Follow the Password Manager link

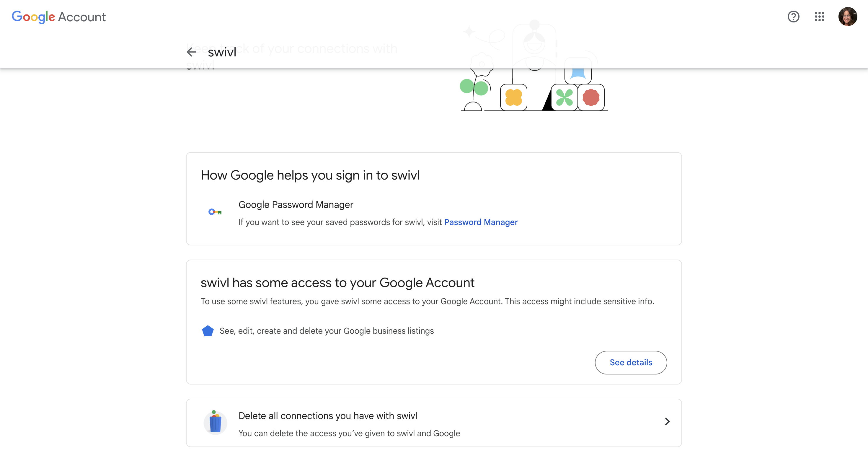pos(481,222)
